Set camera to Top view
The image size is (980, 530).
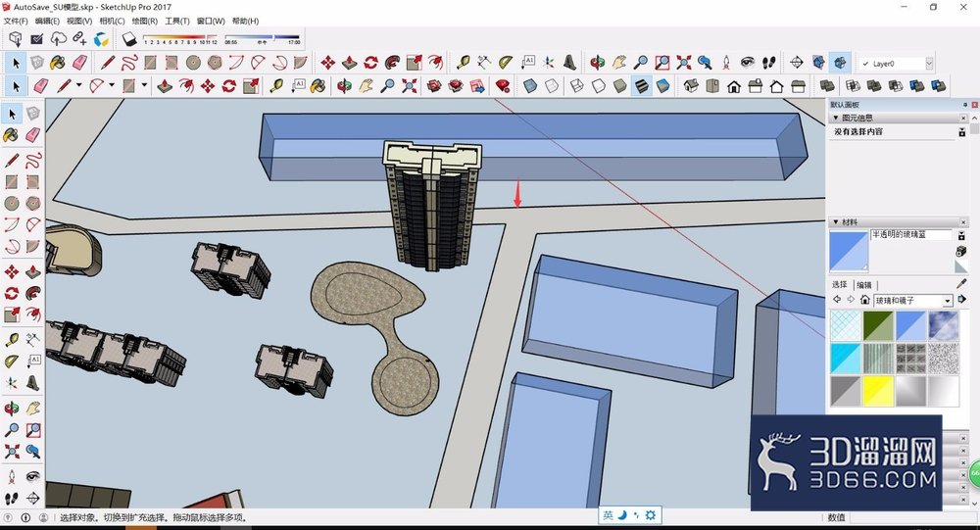(x=711, y=85)
